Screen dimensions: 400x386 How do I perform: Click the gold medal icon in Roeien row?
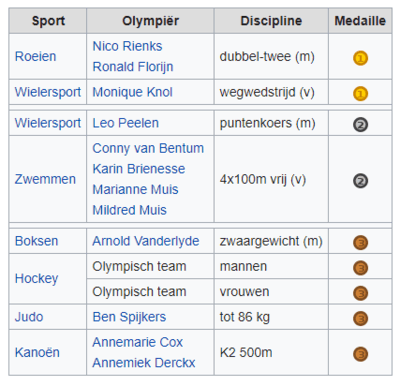click(x=360, y=58)
